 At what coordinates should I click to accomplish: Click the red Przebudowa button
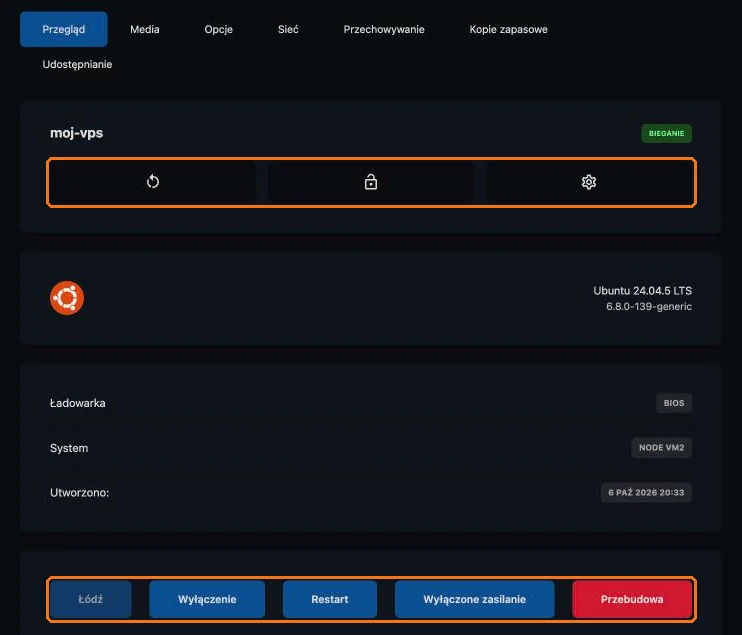(632, 599)
